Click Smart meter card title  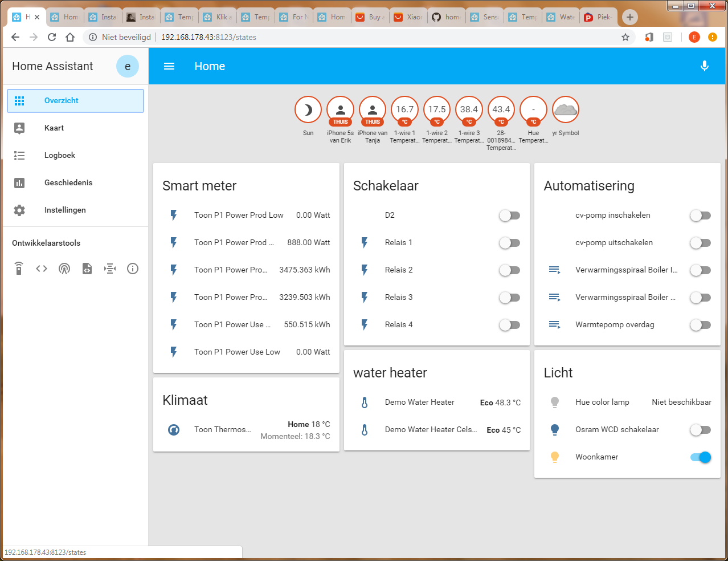coord(199,186)
